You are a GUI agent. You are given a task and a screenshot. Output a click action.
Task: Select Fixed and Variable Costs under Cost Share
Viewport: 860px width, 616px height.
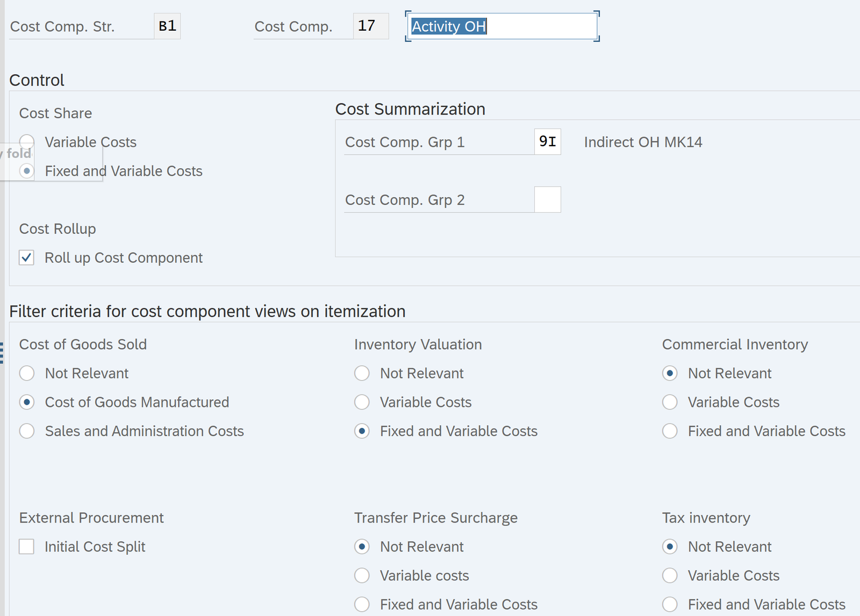(27, 171)
